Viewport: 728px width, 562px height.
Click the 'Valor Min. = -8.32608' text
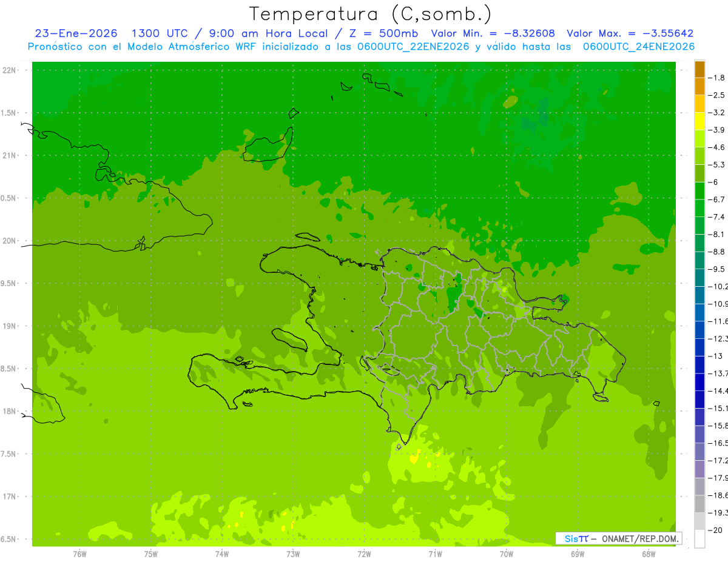(493, 33)
